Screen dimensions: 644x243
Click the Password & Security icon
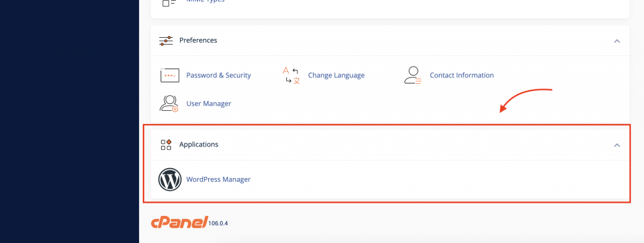[170, 76]
